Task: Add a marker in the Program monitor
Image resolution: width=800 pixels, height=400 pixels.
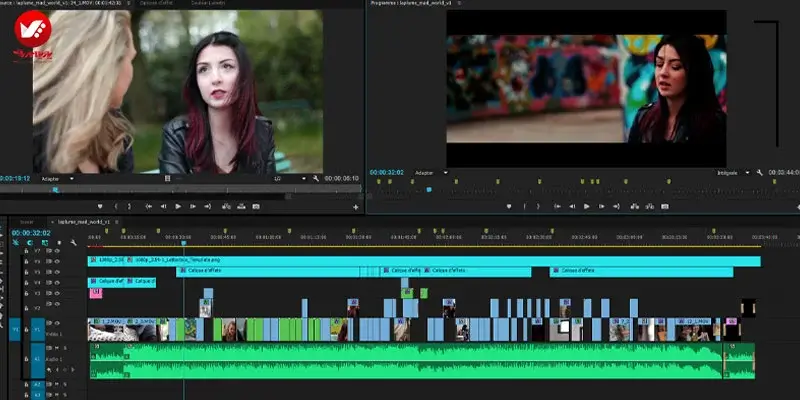Action: (x=509, y=206)
